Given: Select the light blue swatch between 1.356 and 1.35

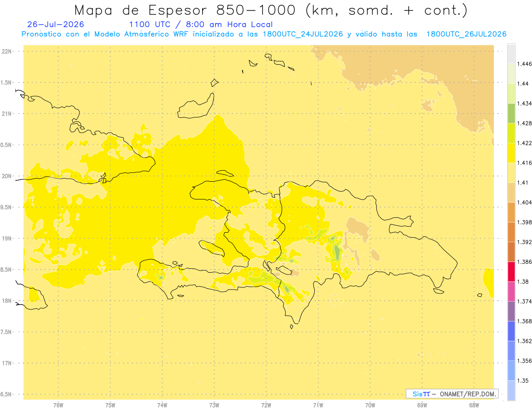Looking at the screenshot, I should click(511, 370).
